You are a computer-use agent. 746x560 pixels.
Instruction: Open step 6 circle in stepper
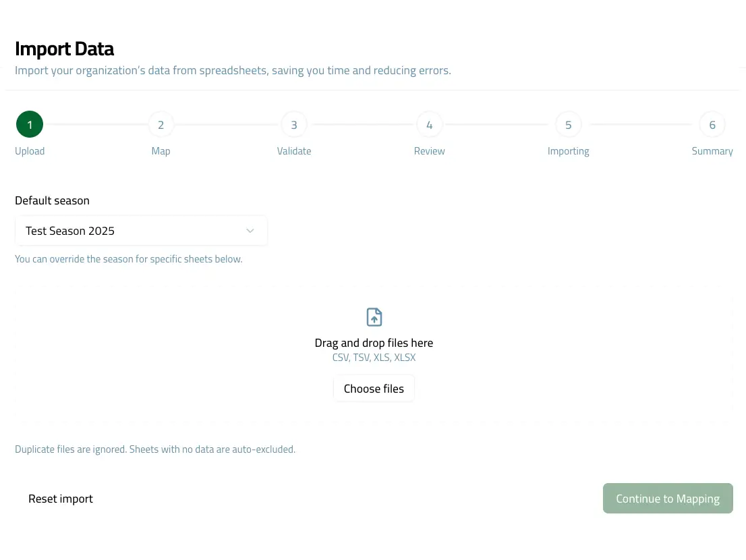click(x=712, y=125)
